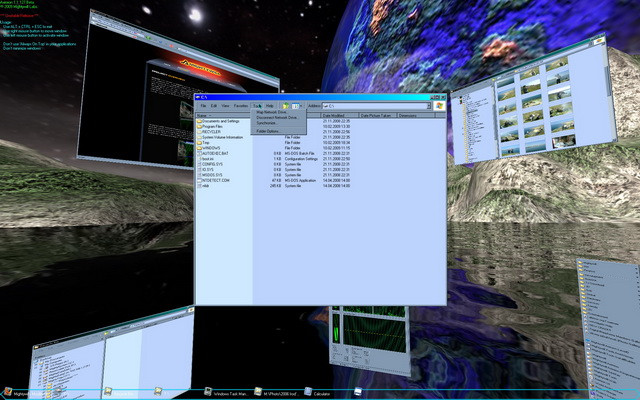Screen dimensions: 640x400
Task: Select the CONFIG.SYS file icon
Action: [200, 164]
